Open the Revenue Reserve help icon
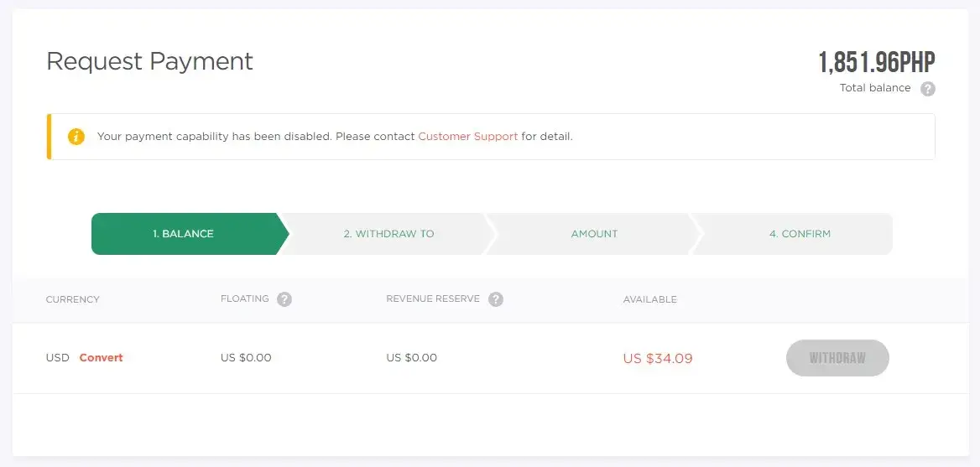The width and height of the screenshot is (980, 467). tap(496, 299)
